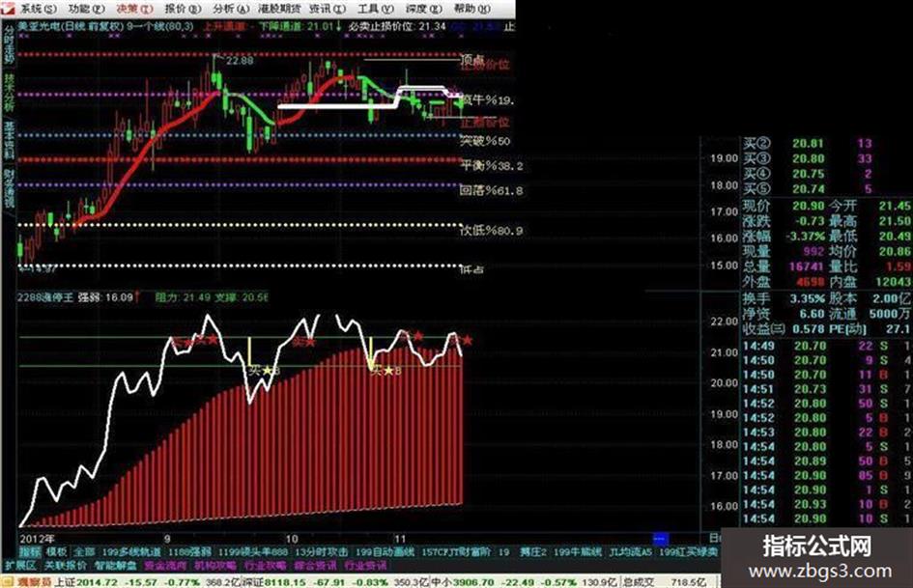This screenshot has width=913, height=588.
Task: Open the 决策(T) menu
Action: [x=134, y=8]
